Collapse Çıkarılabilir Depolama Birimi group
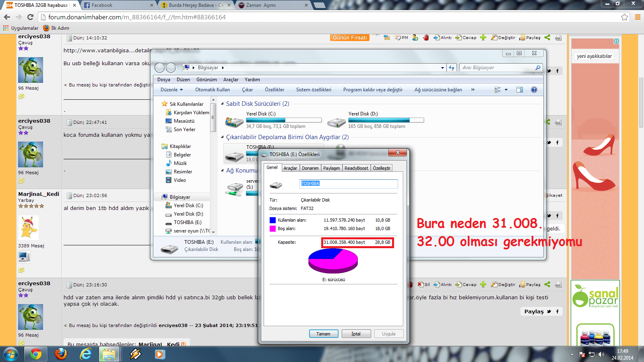The width and height of the screenshot is (644, 362). [x=222, y=137]
